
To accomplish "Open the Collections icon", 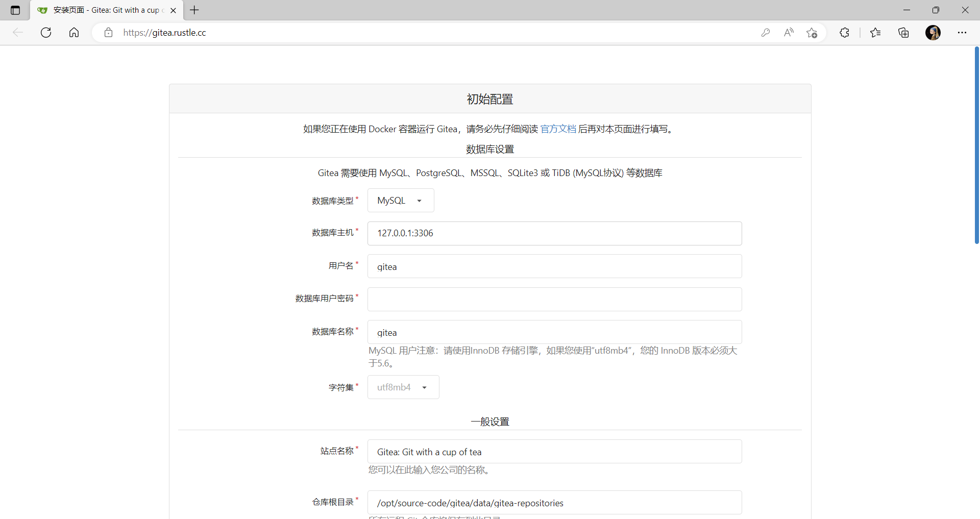I will pyautogui.click(x=903, y=33).
